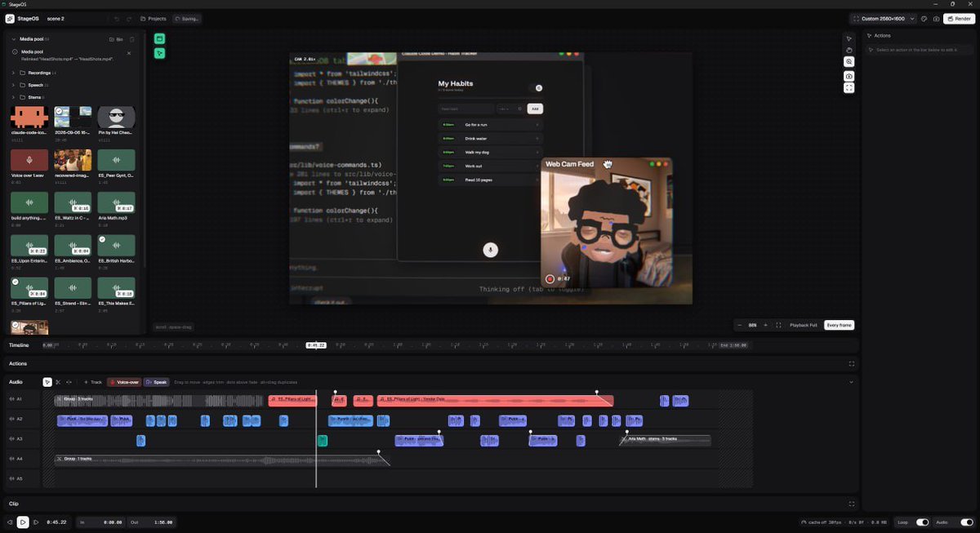Expand the Recordings folder
The image size is (980, 533).
pyautogui.click(x=13, y=73)
